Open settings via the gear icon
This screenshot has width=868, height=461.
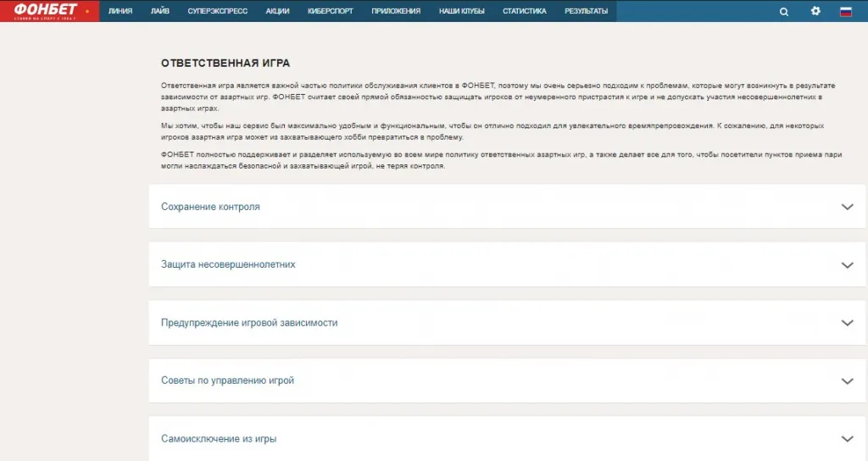tap(815, 10)
